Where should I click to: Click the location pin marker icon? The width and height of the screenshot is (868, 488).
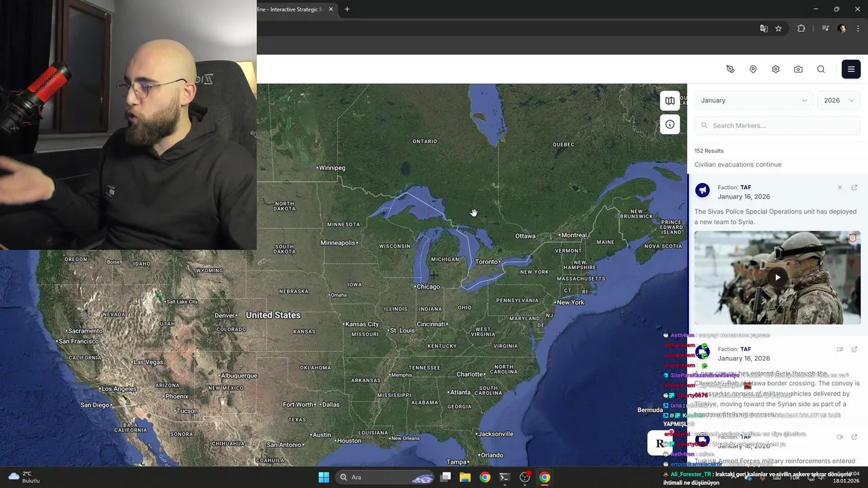point(753,69)
